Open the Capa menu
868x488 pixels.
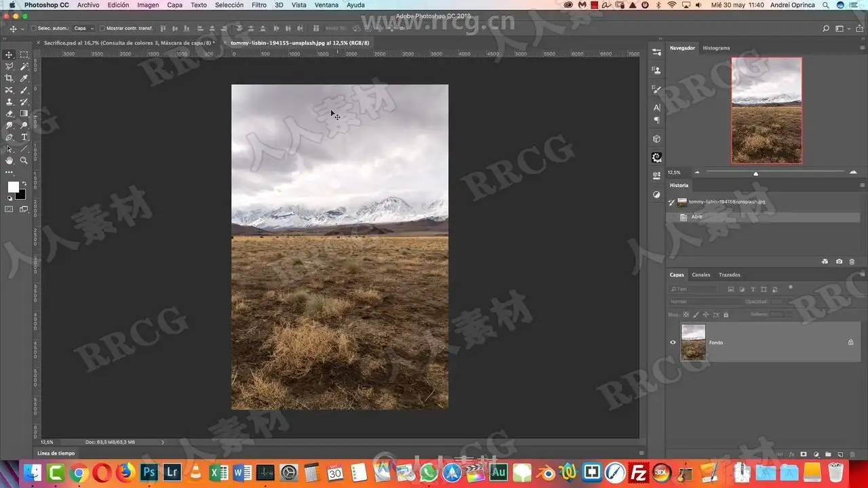point(175,5)
